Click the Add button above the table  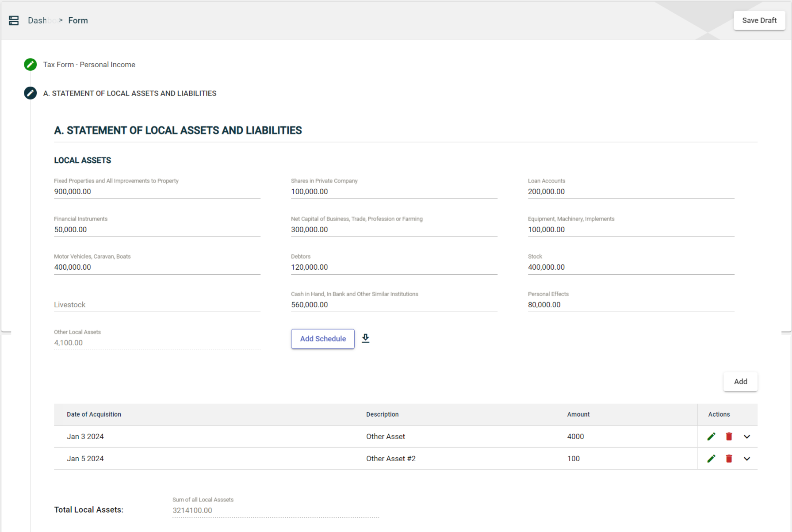pyautogui.click(x=740, y=382)
